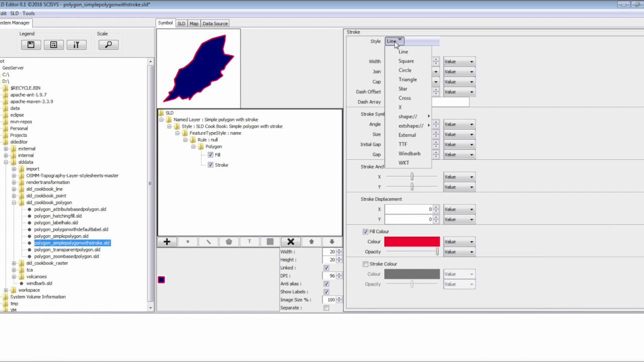Click the SLD root folder icon
The height and width of the screenshot is (362, 644).
pos(162,113)
